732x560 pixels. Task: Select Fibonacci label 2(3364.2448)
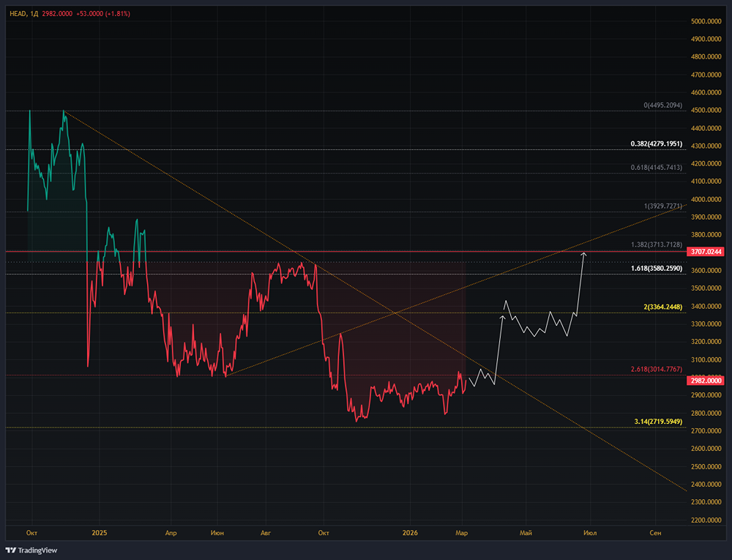(662, 307)
